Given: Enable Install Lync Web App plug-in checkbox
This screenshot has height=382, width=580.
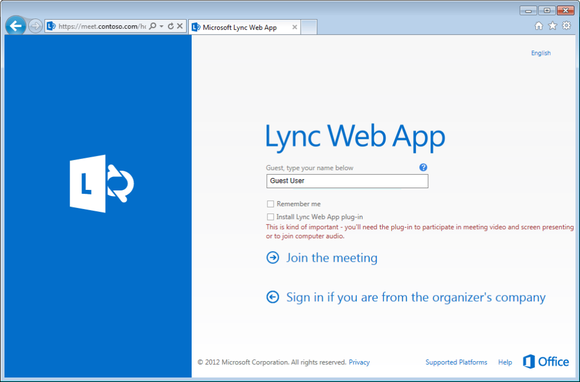Looking at the screenshot, I should [270, 217].
